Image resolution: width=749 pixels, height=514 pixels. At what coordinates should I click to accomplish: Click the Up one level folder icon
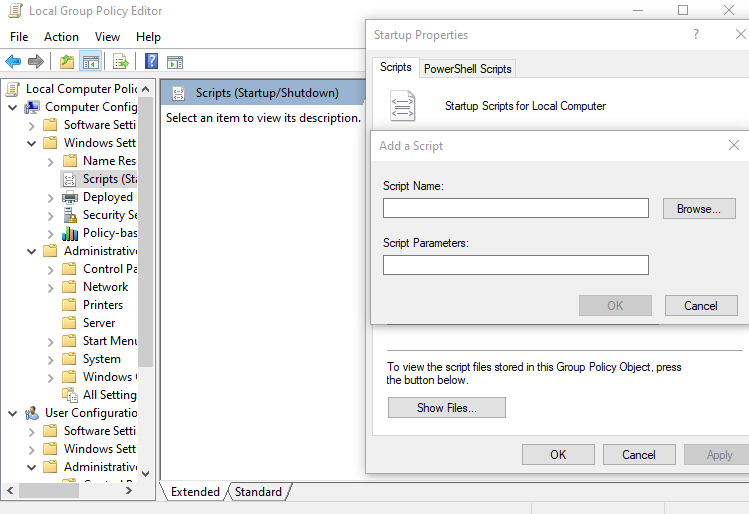(67, 62)
